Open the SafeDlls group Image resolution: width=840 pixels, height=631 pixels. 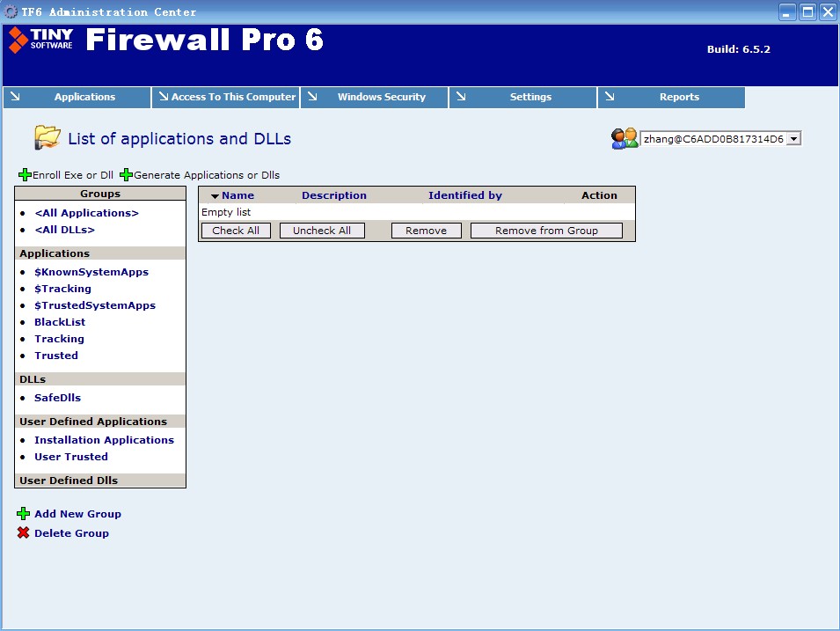[58, 398]
